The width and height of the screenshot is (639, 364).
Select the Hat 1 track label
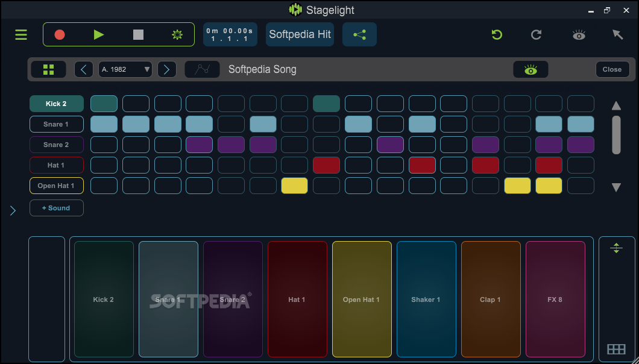(x=57, y=165)
